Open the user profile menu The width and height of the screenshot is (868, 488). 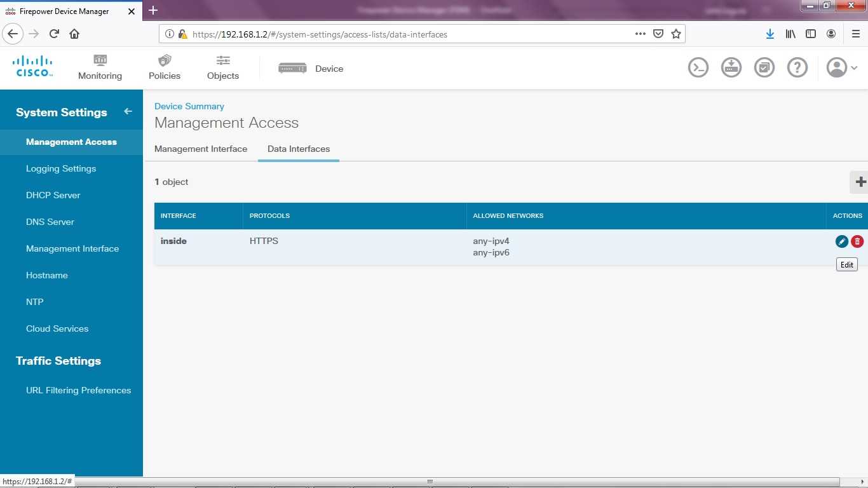click(842, 67)
